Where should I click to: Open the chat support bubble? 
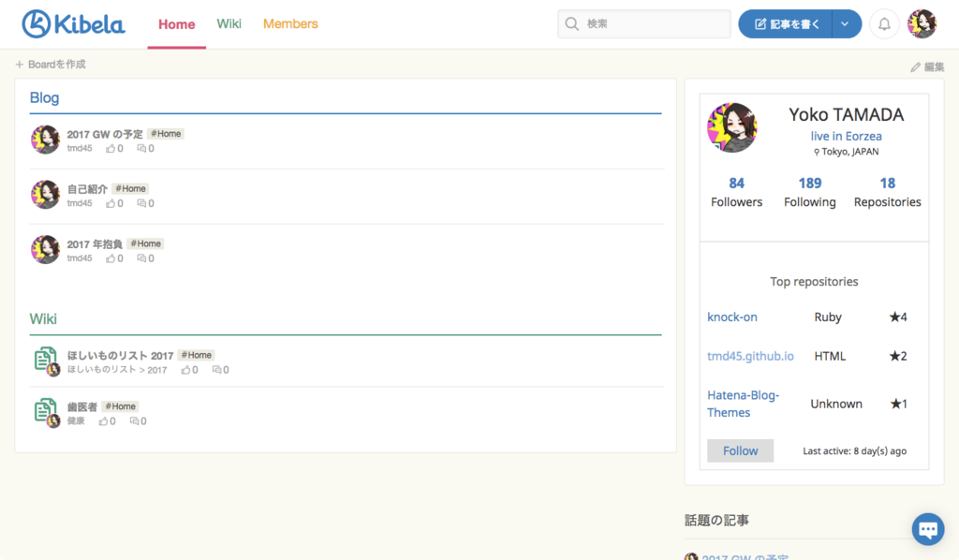point(928,529)
